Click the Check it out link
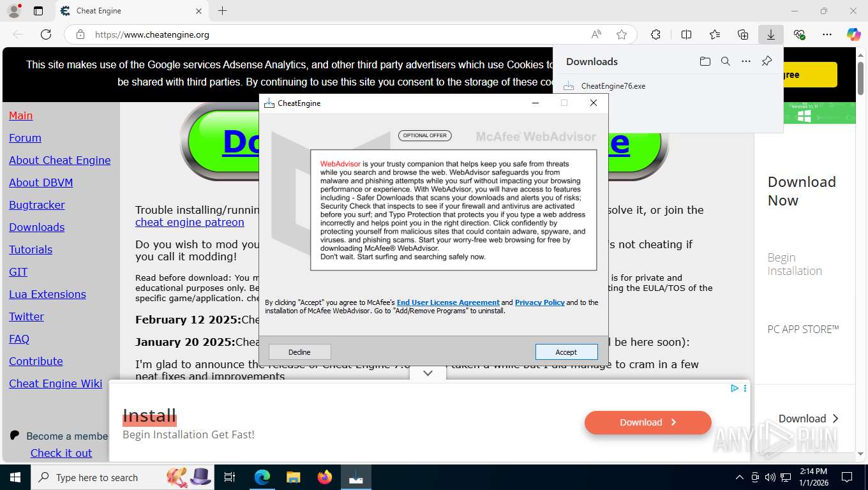The width and height of the screenshot is (868, 490). 61,453
